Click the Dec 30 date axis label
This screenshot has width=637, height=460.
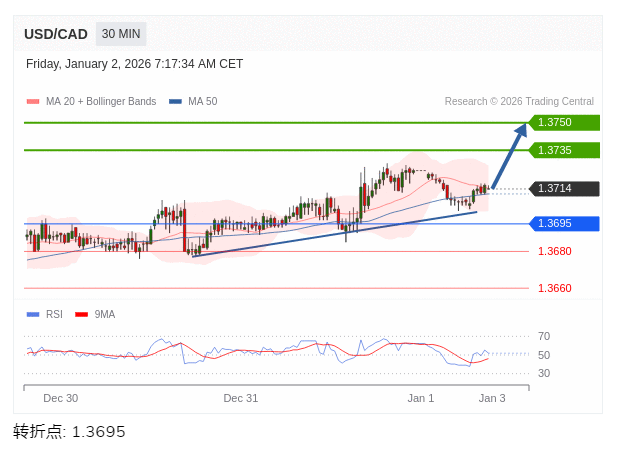[x=60, y=398]
